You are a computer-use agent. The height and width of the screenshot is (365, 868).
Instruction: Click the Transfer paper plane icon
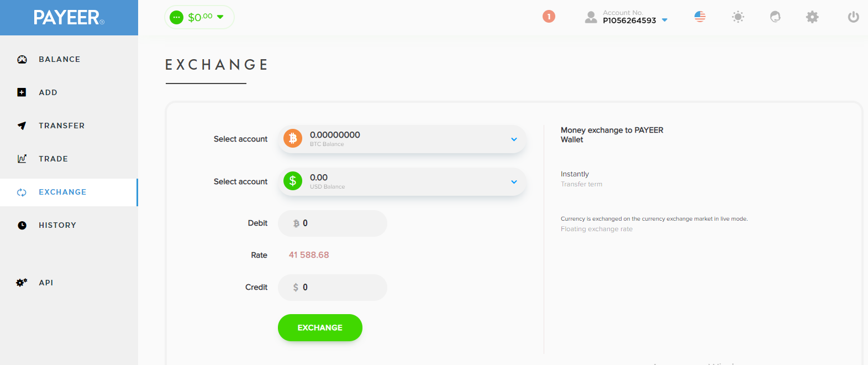click(22, 126)
